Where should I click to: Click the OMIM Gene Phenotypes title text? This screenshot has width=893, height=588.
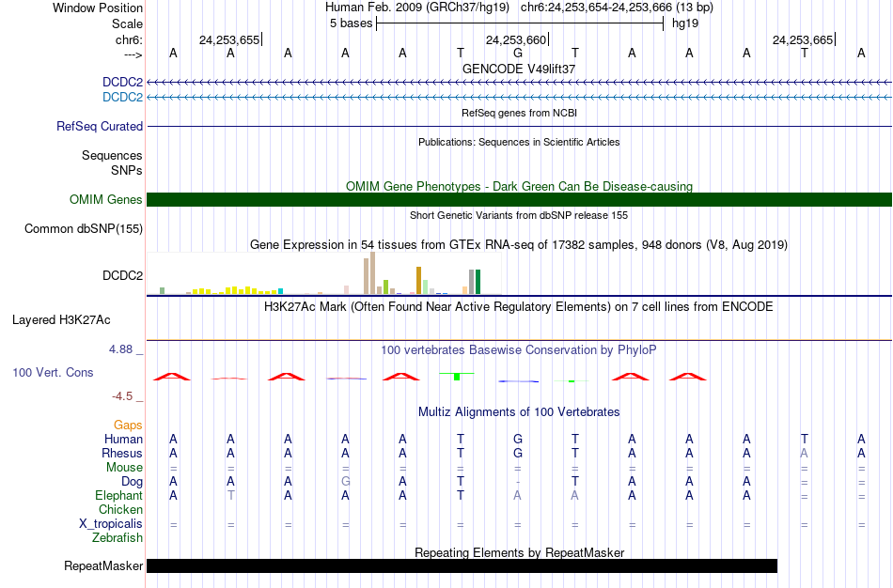pos(519,187)
